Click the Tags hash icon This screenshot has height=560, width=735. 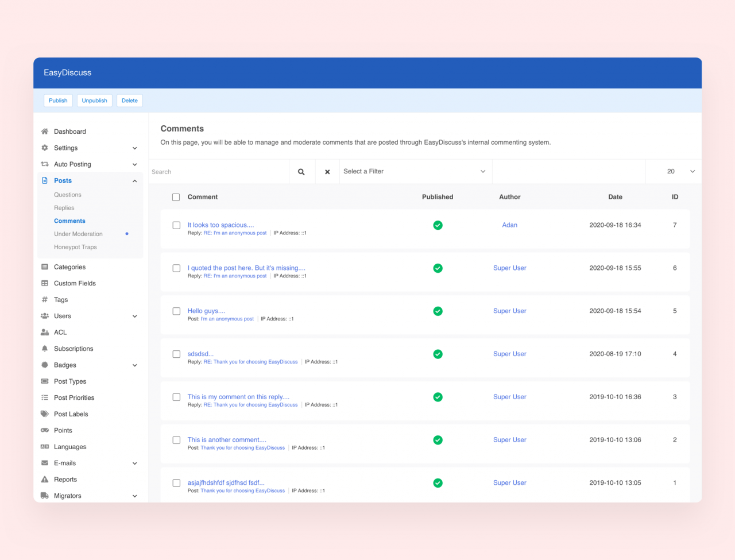(45, 300)
